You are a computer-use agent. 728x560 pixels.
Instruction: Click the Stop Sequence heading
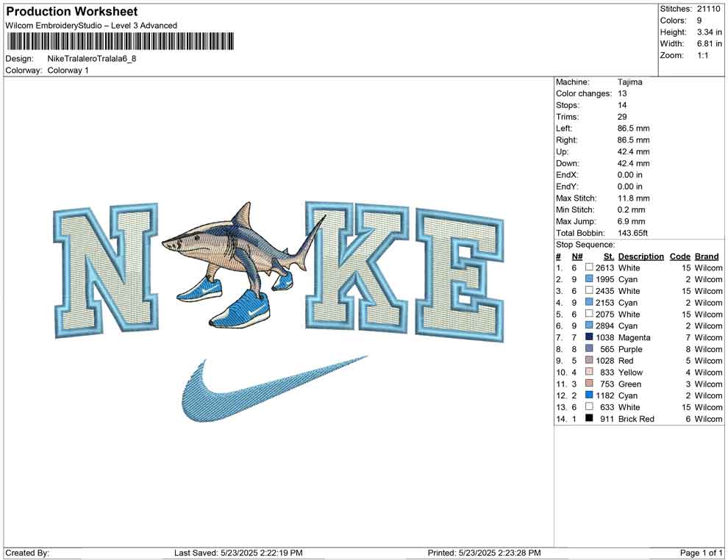pyautogui.click(x=585, y=245)
